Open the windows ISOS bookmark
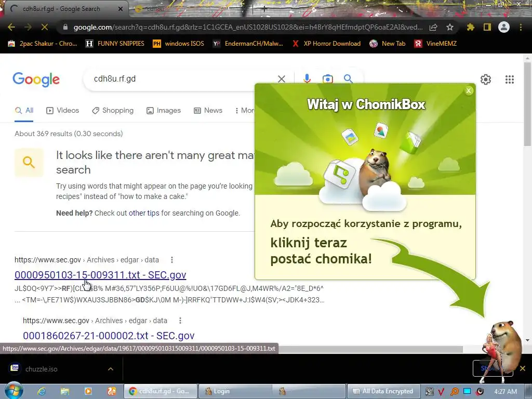 click(179, 44)
